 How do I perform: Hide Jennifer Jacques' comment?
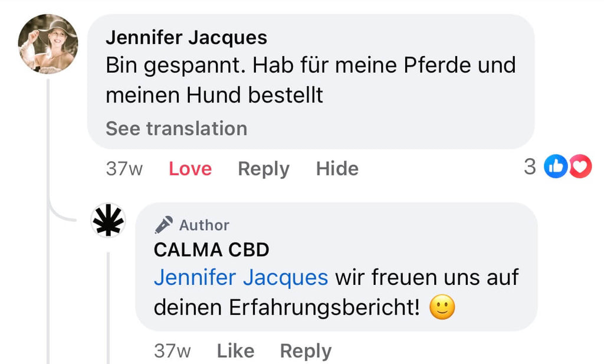tap(337, 169)
